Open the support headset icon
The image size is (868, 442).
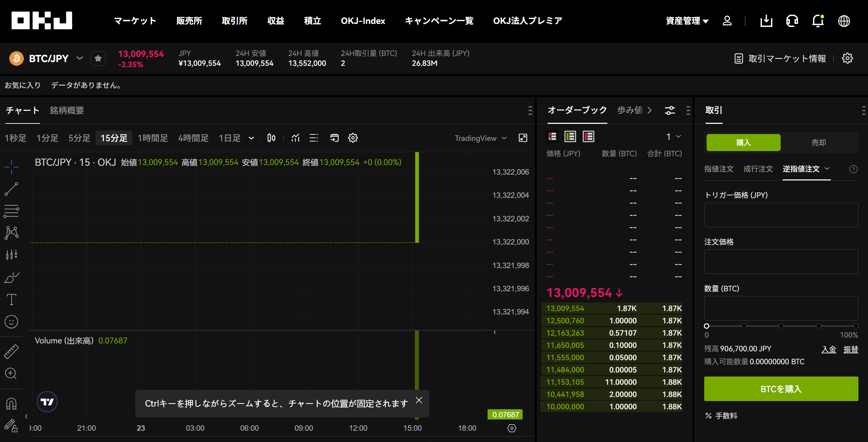(792, 21)
